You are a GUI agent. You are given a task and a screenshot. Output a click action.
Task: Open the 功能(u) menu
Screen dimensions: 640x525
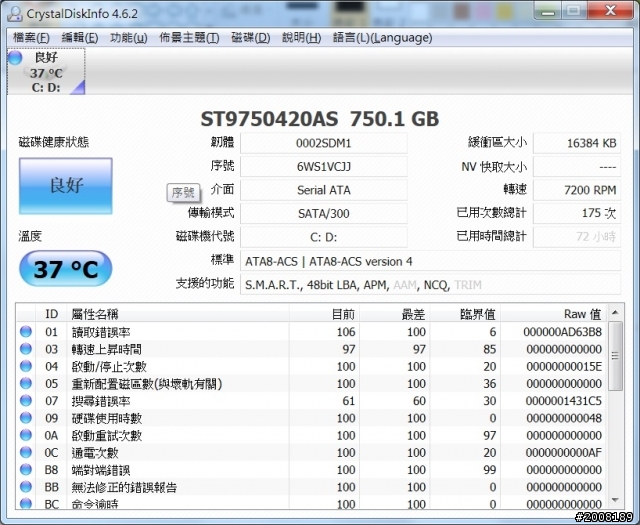click(129, 38)
